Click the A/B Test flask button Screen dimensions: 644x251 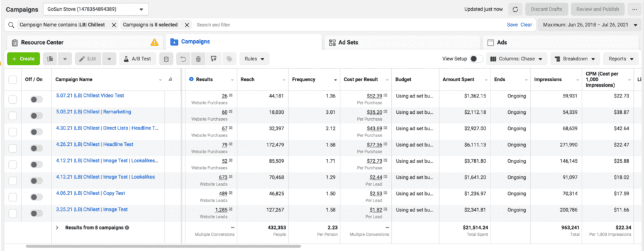tap(138, 59)
